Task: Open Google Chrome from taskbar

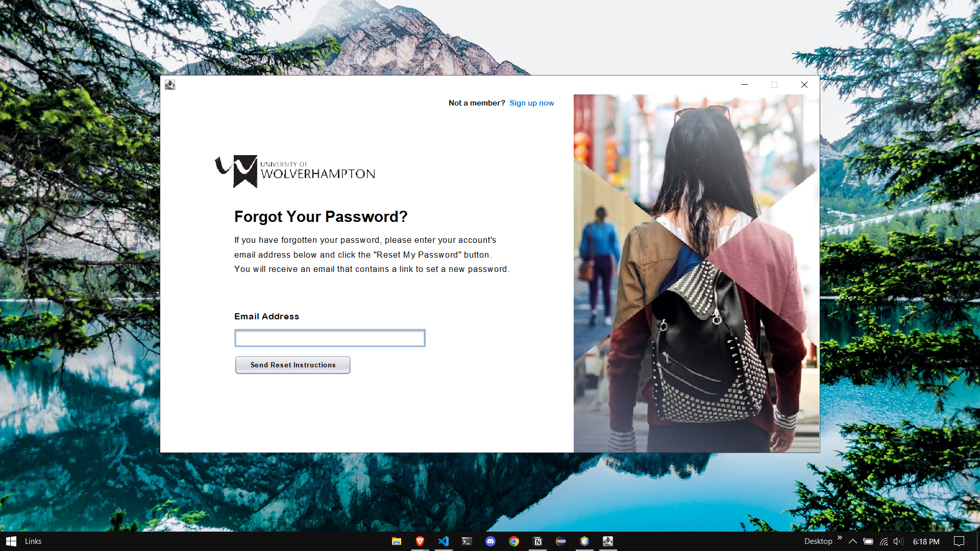Action: [x=513, y=540]
